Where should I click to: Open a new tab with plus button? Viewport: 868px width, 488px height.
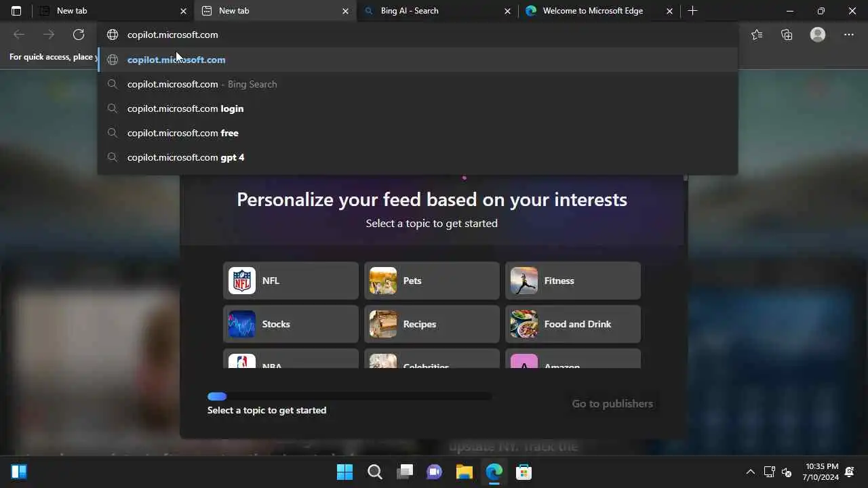(692, 11)
